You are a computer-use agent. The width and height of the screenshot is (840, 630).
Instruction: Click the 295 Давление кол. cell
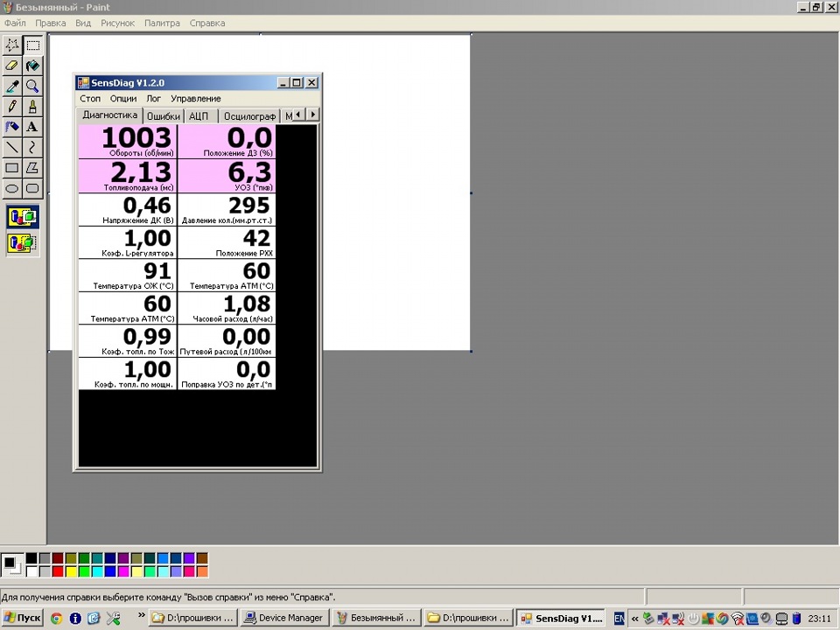[x=227, y=209]
